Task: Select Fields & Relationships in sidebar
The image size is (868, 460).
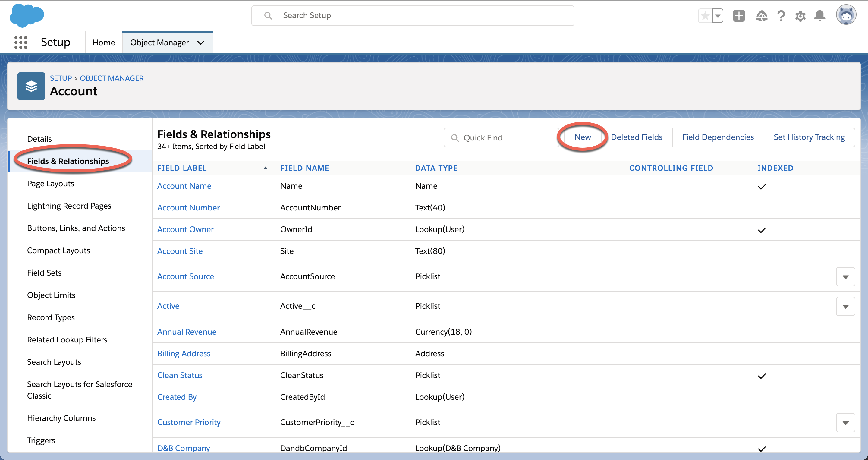Action: click(x=68, y=161)
